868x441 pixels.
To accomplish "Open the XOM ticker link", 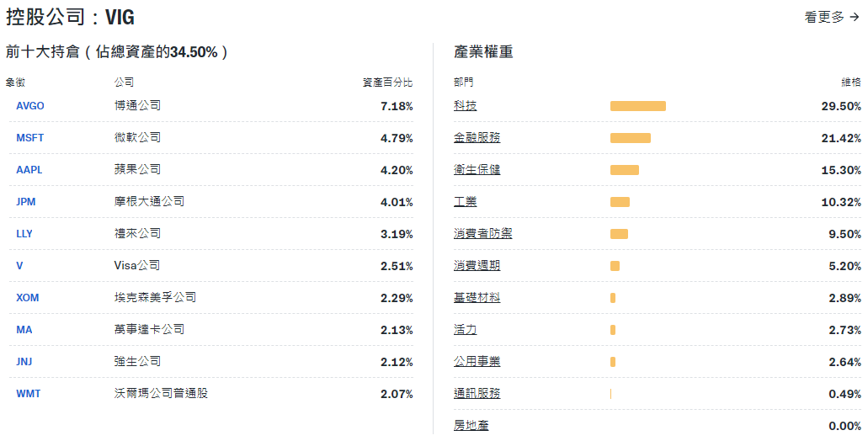I will (28, 298).
